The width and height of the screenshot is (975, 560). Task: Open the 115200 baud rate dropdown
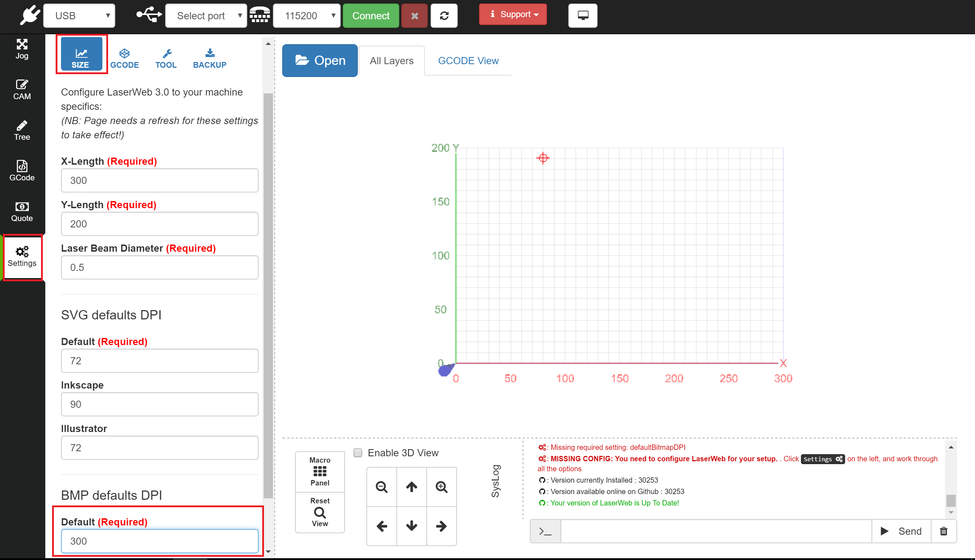click(x=306, y=16)
